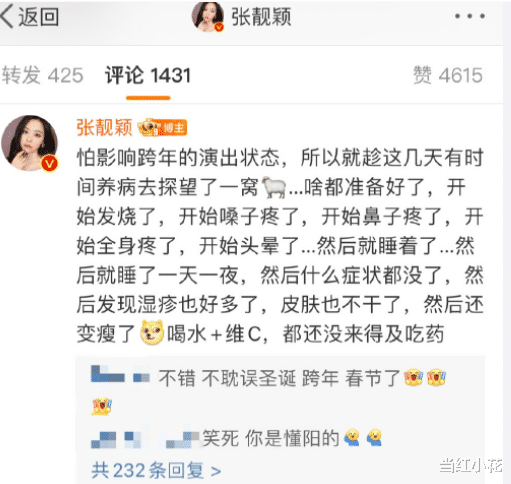Tap the first blurred replier username
511x484 pixels.
coord(120,375)
